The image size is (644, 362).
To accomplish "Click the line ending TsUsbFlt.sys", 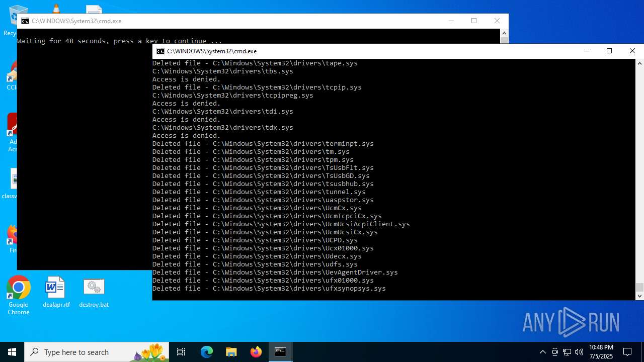I will click(x=263, y=167).
